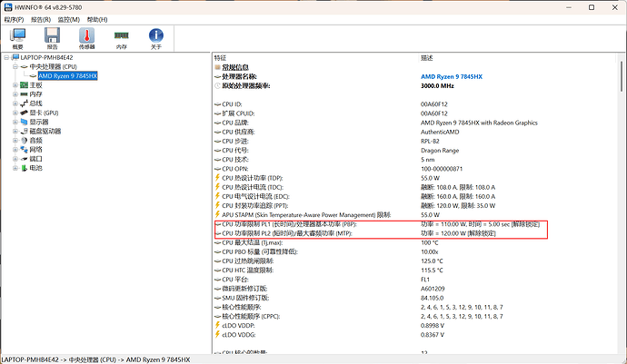The height and width of the screenshot is (364, 627).
Task: Expand the 磁盘驱动器 tree node
Action: (x=15, y=131)
